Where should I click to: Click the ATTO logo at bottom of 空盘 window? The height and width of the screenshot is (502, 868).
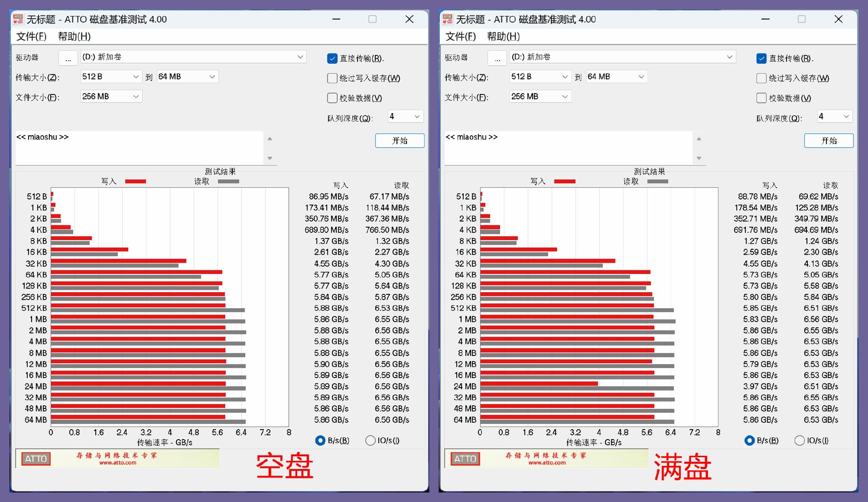click(x=36, y=459)
